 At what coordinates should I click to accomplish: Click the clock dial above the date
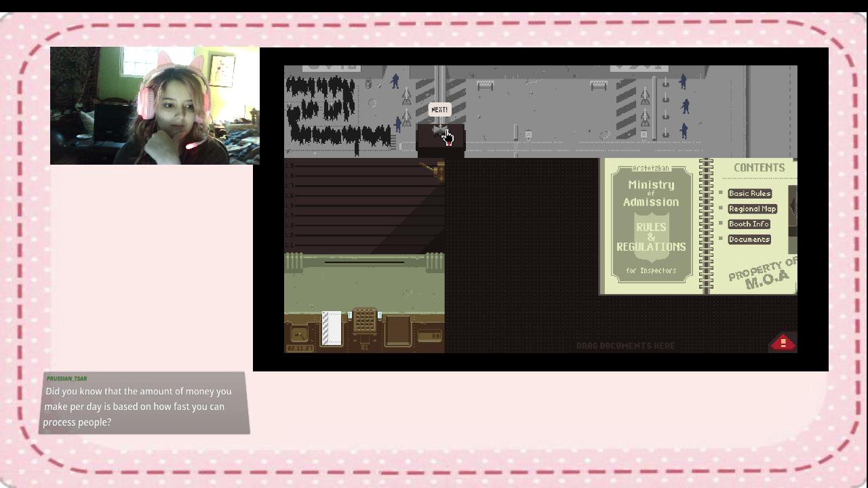299,334
